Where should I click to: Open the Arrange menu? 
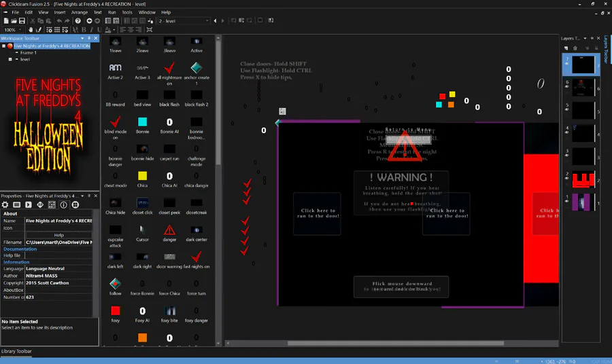click(80, 12)
